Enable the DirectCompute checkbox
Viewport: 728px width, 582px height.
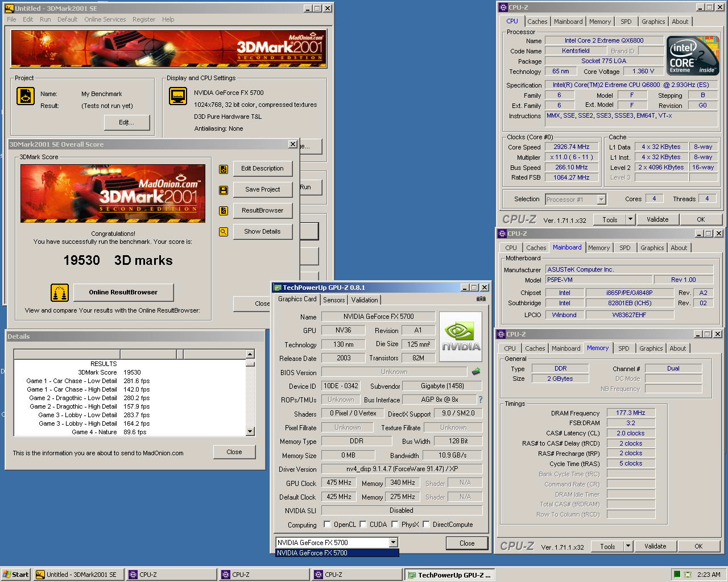pyautogui.click(x=426, y=525)
